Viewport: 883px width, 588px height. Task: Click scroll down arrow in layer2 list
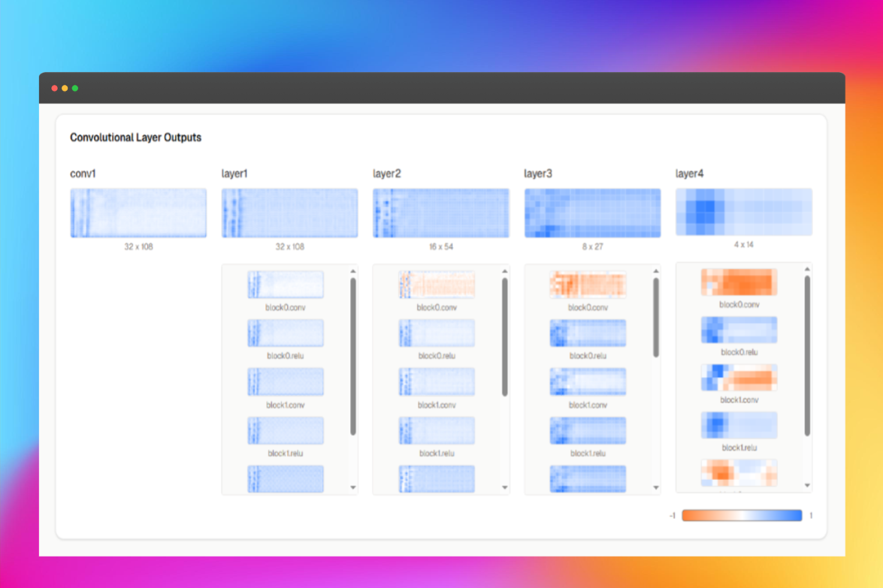pyautogui.click(x=504, y=487)
